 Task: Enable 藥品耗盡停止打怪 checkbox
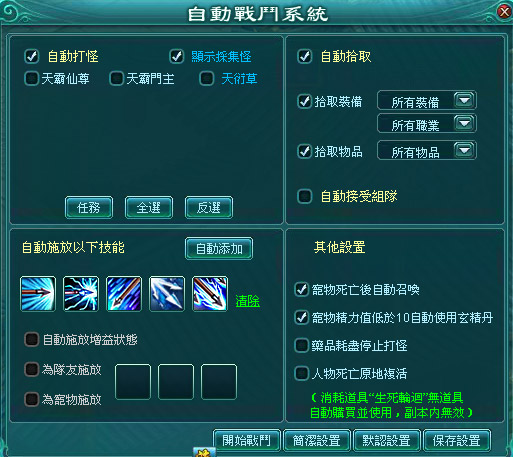[302, 345]
